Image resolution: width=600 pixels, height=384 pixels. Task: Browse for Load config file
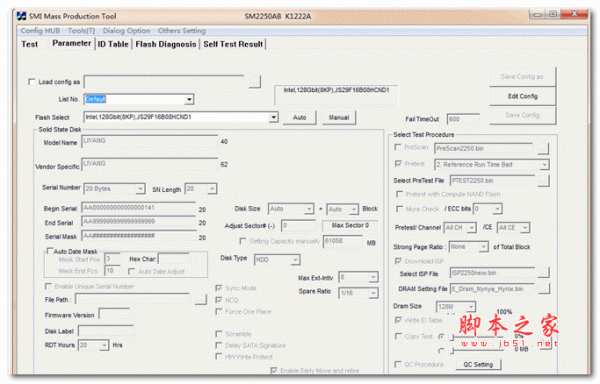(x=254, y=81)
